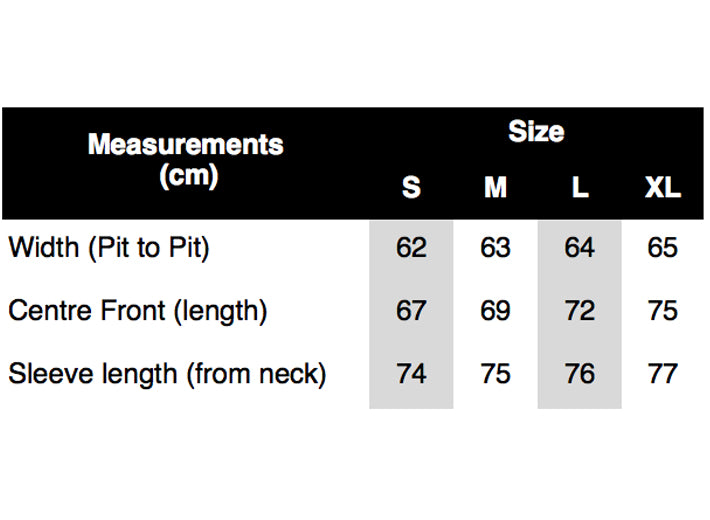Click sleeve length value 77 for XL

pyautogui.click(x=662, y=374)
